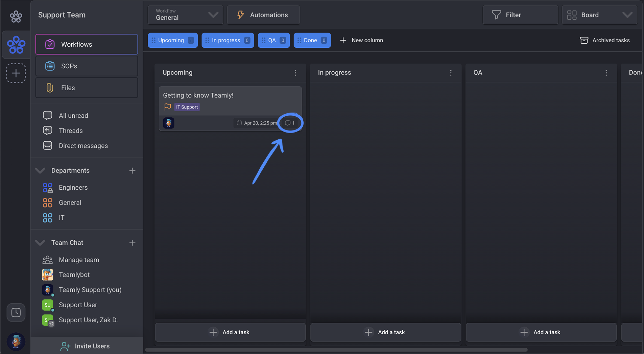Select the In progress column chip
This screenshot has width=644, height=354.
[x=228, y=40]
